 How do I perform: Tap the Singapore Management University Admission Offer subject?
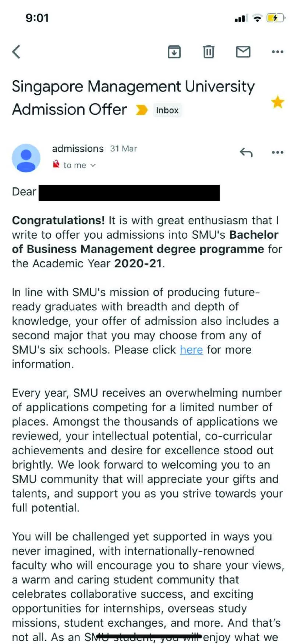click(133, 98)
